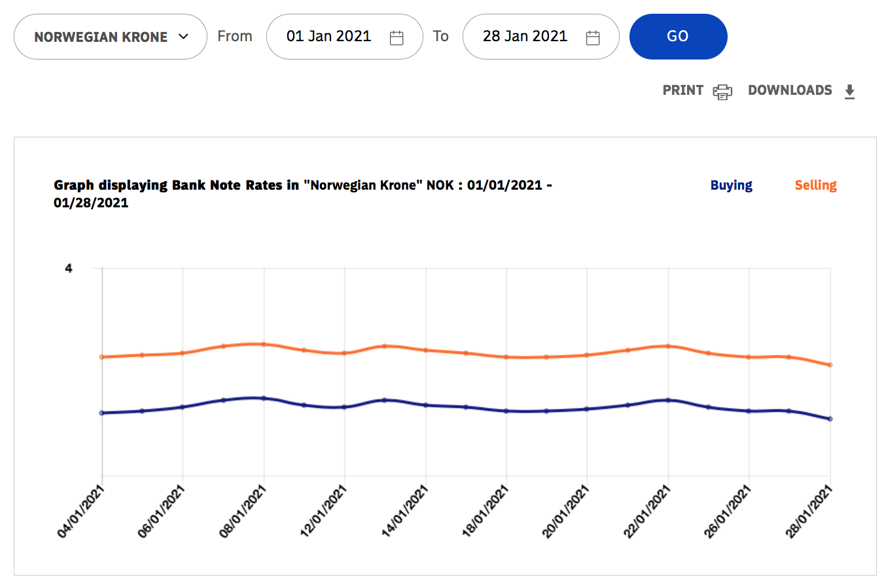This screenshot has height=588, width=884.
Task: Click the chevron arrow beside Norwegian Krone
Action: tap(183, 37)
